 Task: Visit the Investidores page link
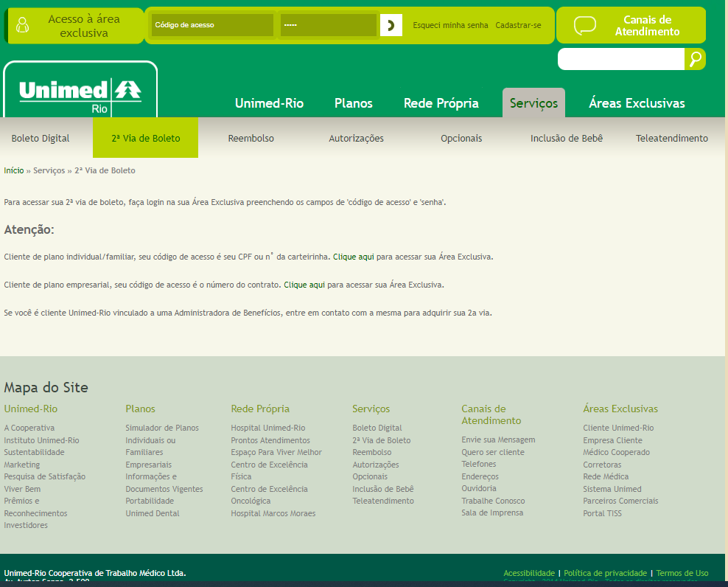click(26, 525)
